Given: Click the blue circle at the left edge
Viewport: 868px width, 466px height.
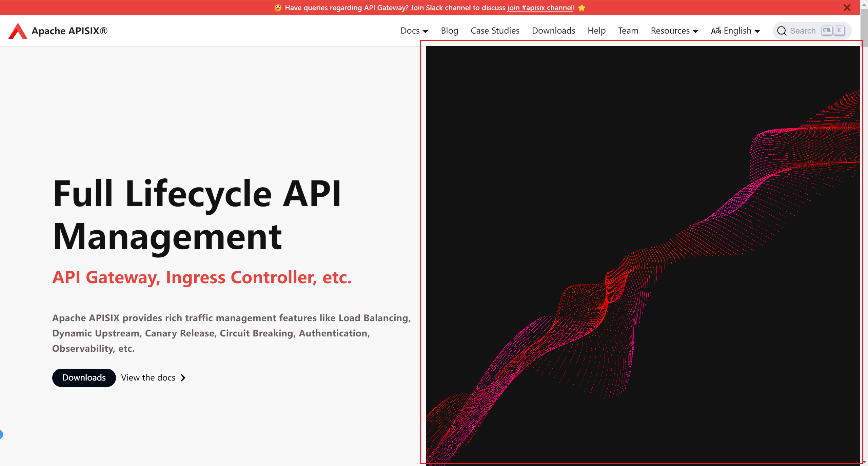Looking at the screenshot, I should tap(1, 434).
